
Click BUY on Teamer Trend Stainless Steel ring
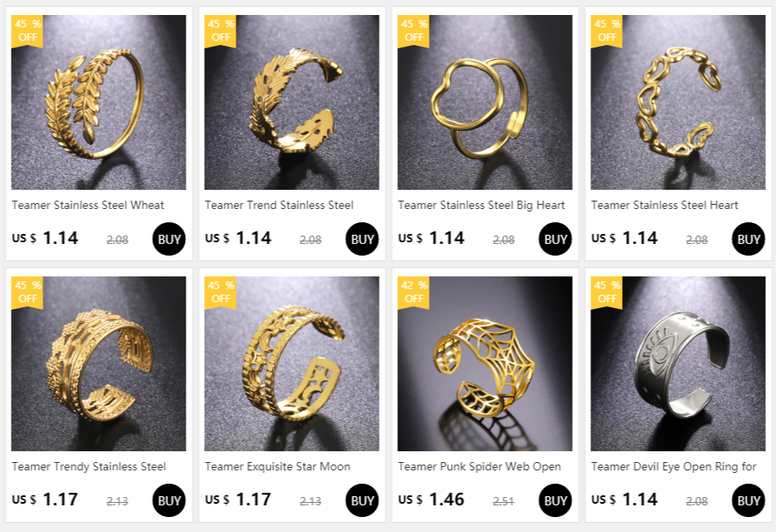click(361, 239)
